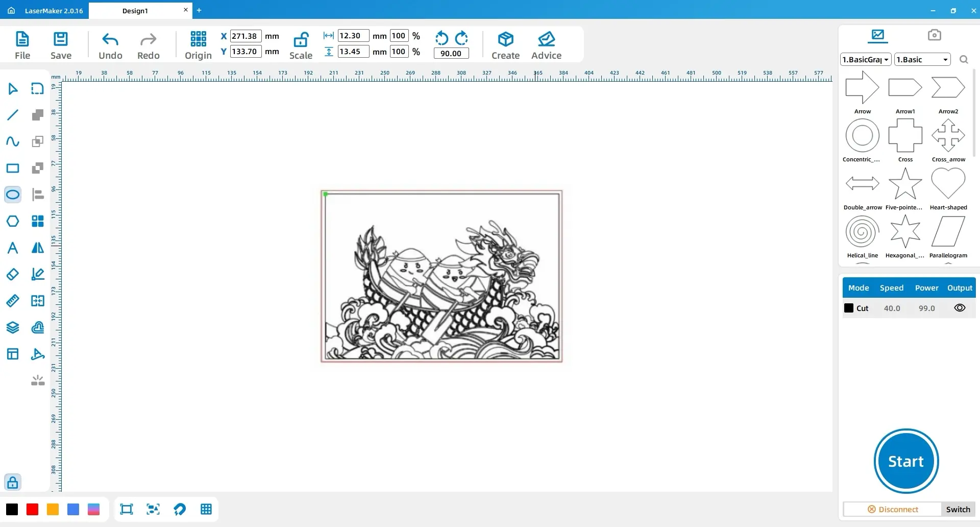Rotate counterclockwise with the left rotate icon
This screenshot has height=527, width=980.
click(442, 38)
